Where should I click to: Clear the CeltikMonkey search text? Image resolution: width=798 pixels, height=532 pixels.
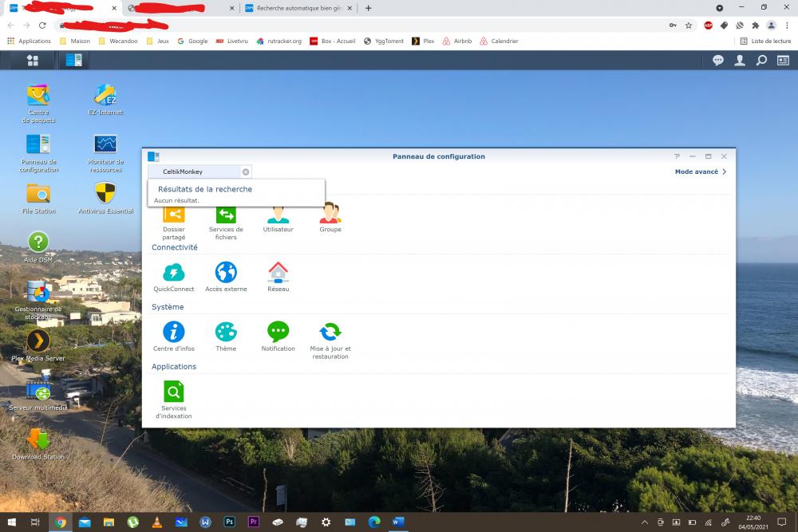click(246, 172)
